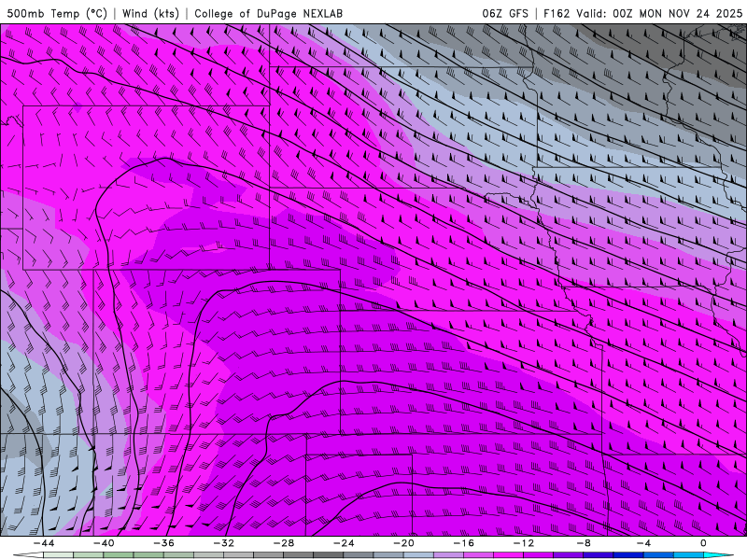Click the 'F162' forecast hour label
Screen dimensions: 747x560
point(557,14)
